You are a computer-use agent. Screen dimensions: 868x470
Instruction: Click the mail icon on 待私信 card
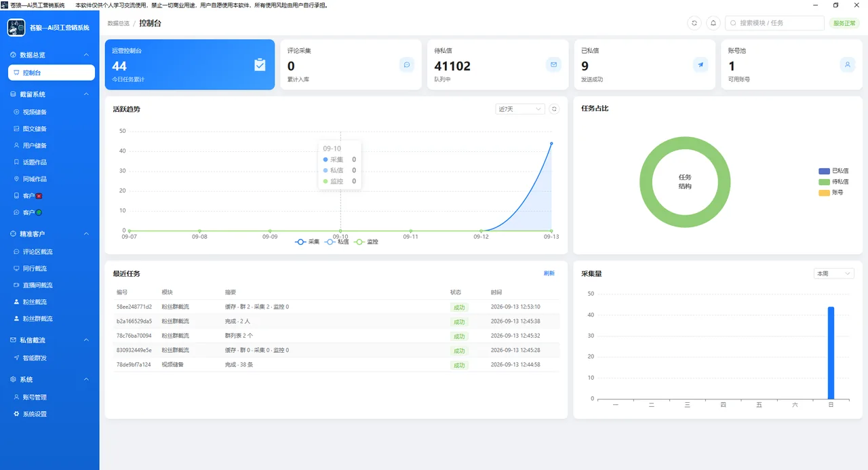tap(553, 64)
